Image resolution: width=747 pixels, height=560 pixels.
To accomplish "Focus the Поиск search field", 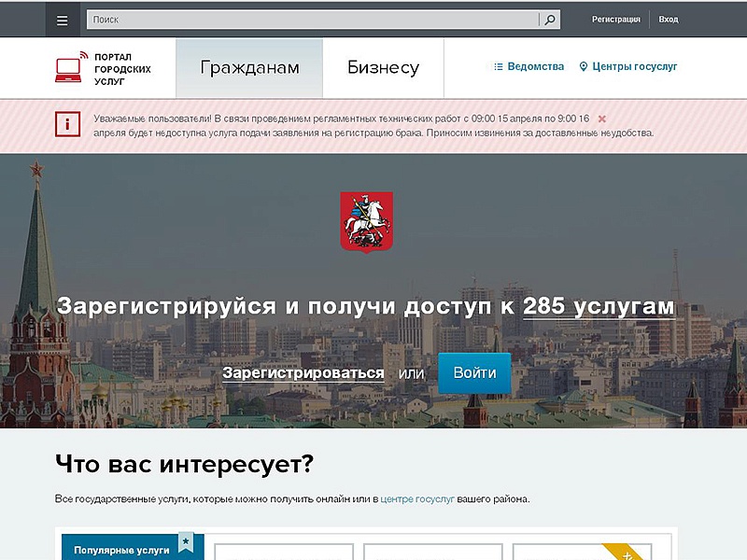I will (x=313, y=20).
